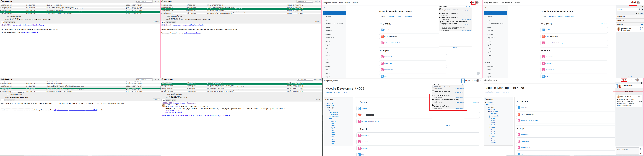Open preferences gear in Classic-theme notifications popup

click(463, 84)
